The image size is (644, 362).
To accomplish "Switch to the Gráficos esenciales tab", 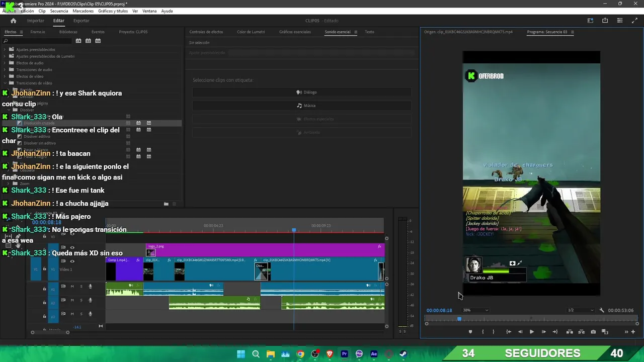I will (295, 32).
